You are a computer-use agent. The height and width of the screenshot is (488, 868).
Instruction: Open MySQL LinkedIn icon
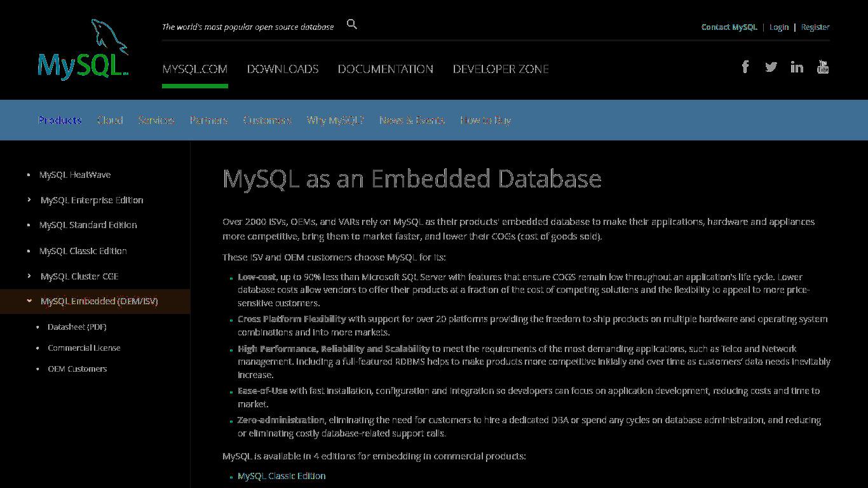tap(797, 67)
